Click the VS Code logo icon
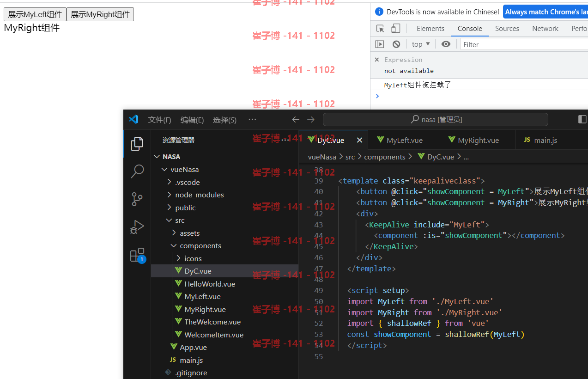This screenshot has width=588, height=379. (x=133, y=119)
